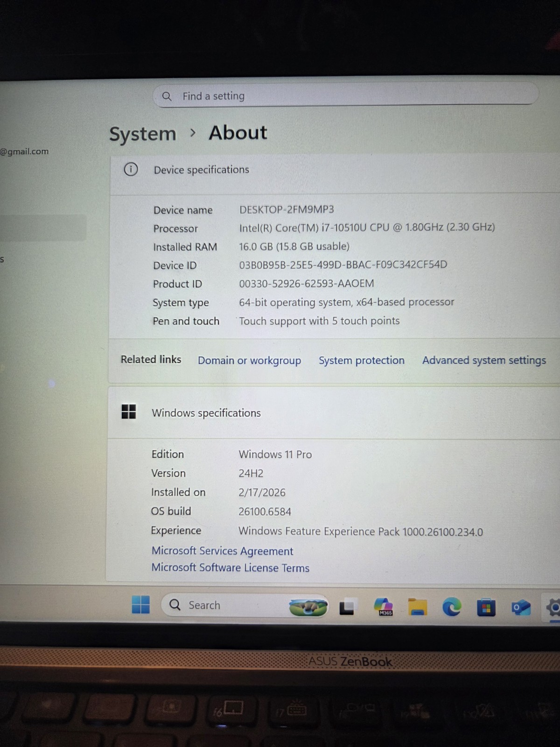560x747 pixels.
Task: Click Touch support with 5 touch points
Action: click(x=319, y=321)
